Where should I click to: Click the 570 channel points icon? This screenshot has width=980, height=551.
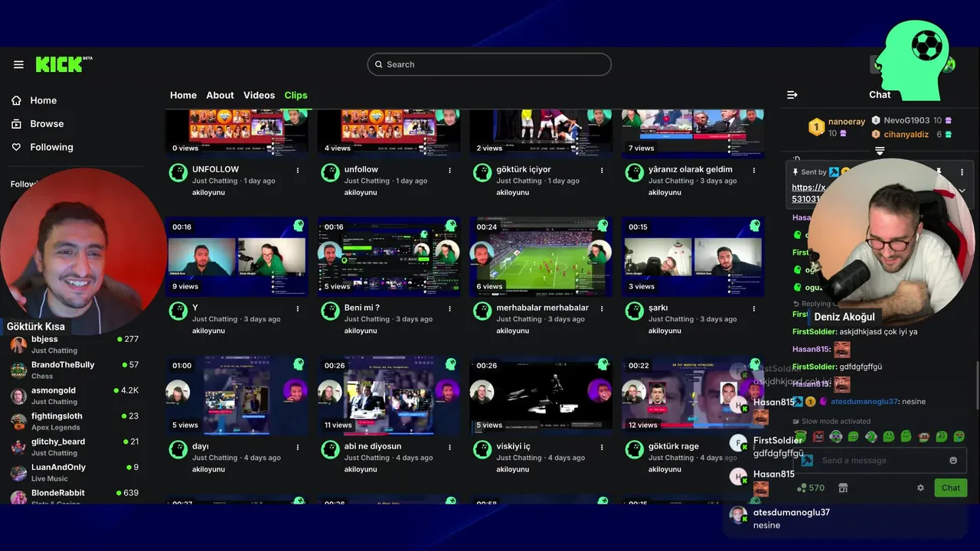tap(801, 487)
